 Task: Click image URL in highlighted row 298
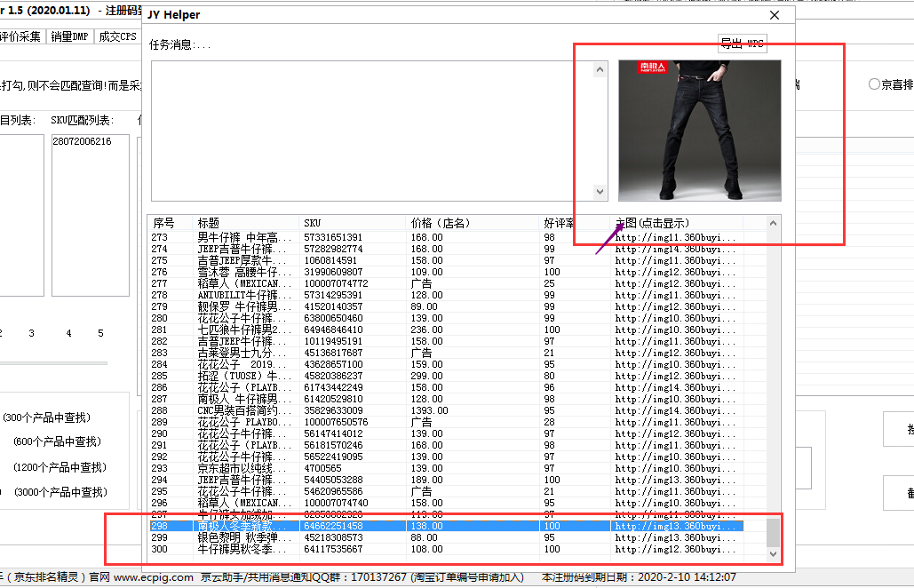point(676,526)
